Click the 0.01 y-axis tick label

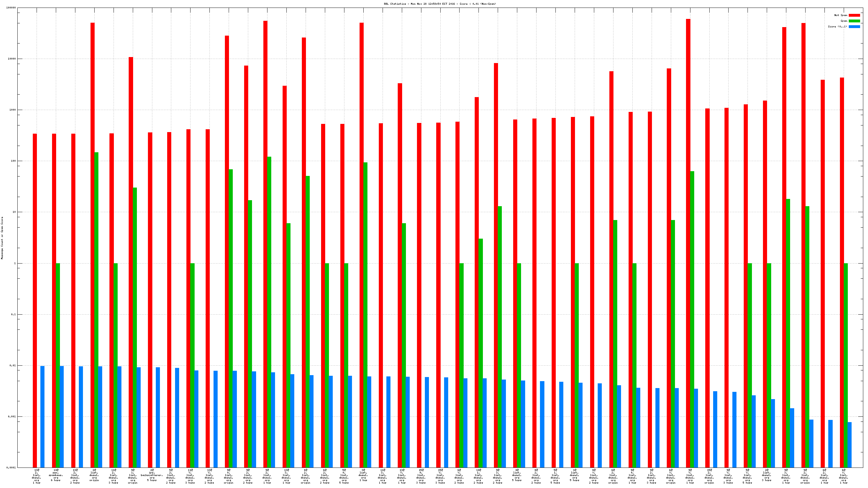click(x=13, y=365)
